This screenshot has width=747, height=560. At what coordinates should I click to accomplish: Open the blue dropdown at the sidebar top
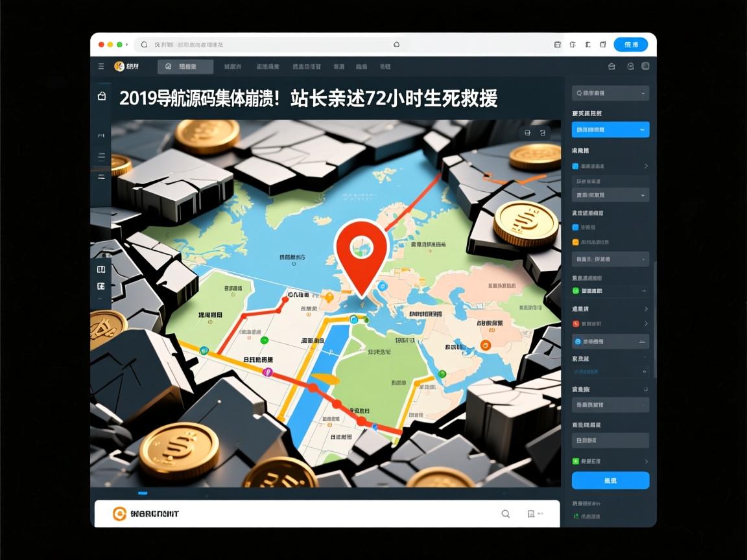tap(610, 129)
